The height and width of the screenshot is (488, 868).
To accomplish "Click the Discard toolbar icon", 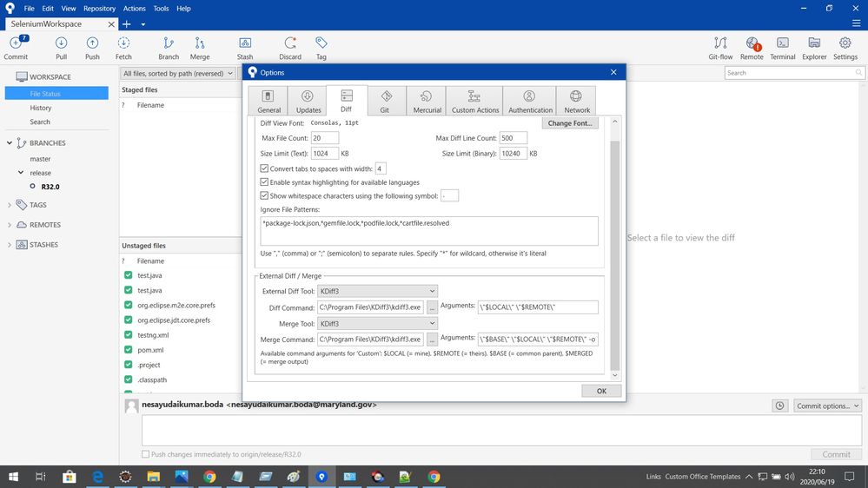I will coord(290,47).
